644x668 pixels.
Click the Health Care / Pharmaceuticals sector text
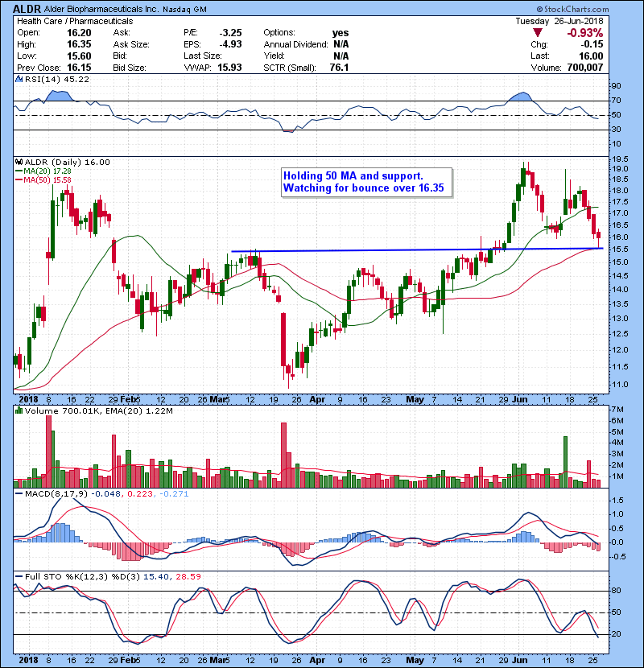pyautogui.click(x=75, y=21)
